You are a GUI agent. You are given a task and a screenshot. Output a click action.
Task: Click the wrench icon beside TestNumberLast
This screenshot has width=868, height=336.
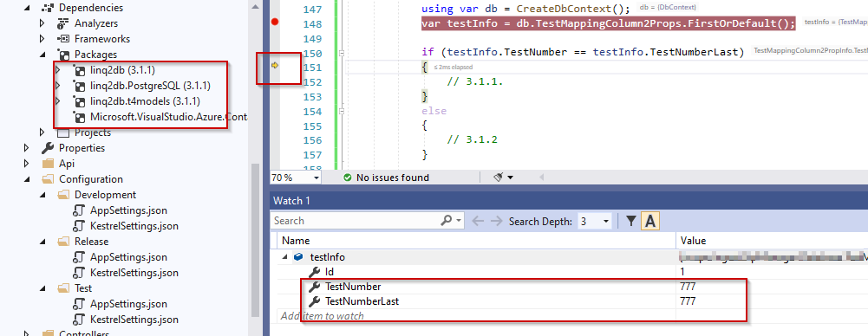[x=314, y=301]
